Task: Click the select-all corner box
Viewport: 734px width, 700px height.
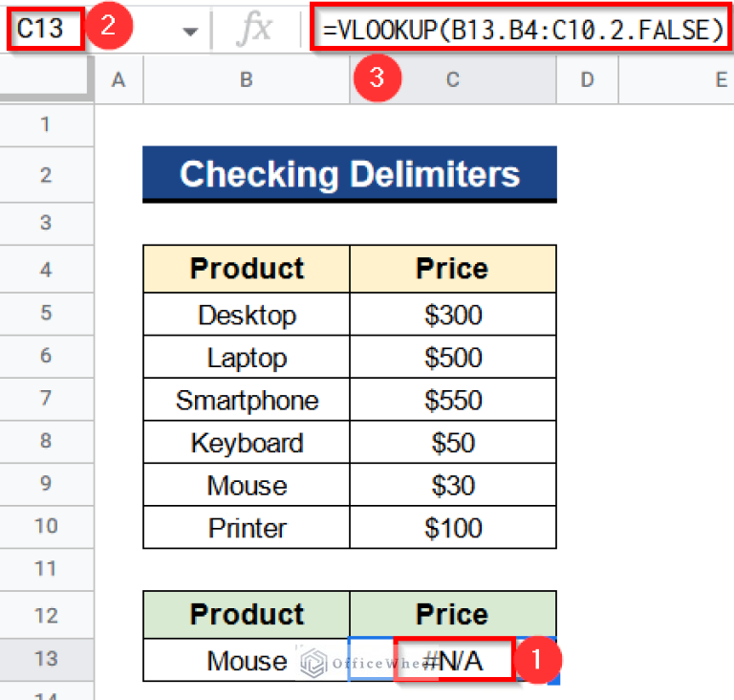Action: coord(46,81)
